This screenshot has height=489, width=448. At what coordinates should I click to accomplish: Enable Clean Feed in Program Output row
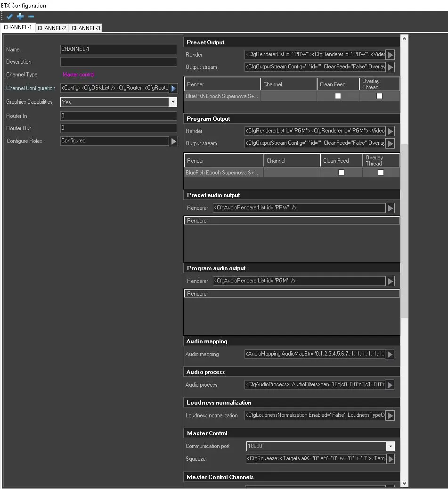(341, 173)
